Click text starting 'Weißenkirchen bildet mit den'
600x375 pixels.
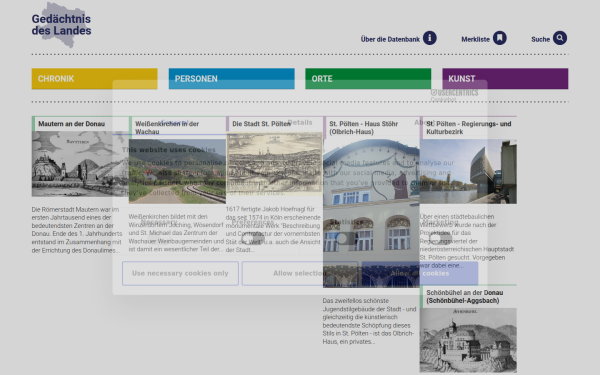[x=176, y=233]
